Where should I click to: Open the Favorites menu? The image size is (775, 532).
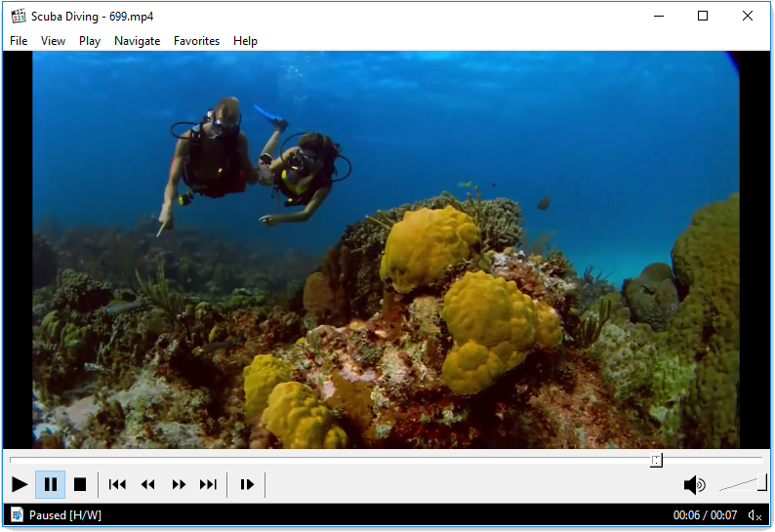(x=196, y=41)
